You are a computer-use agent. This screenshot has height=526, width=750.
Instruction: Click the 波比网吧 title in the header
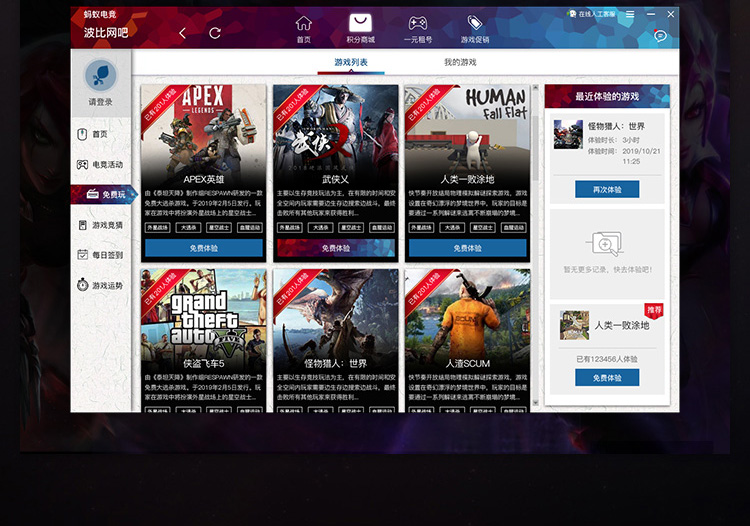click(x=106, y=33)
